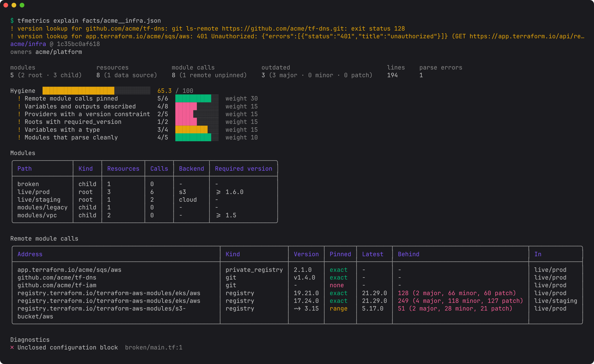Click the live/staging value in the In column
The width and height of the screenshot is (594, 364).
556,301
